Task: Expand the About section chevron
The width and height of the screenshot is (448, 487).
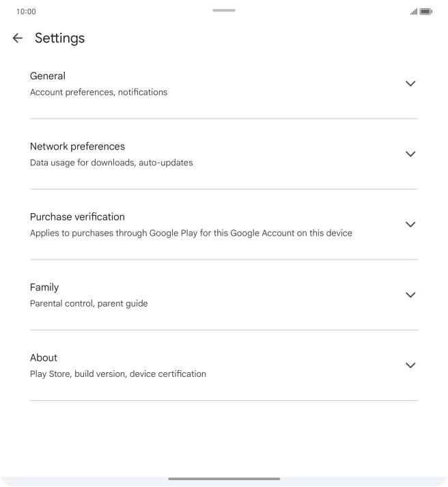Action: tap(410, 365)
